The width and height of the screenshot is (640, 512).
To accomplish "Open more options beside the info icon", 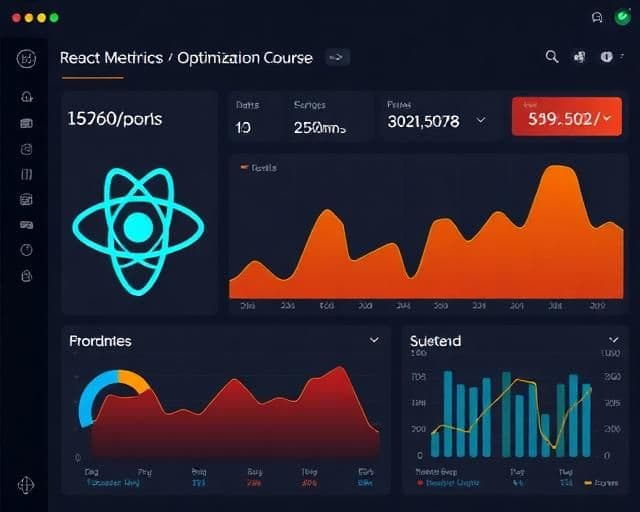I will [622, 56].
